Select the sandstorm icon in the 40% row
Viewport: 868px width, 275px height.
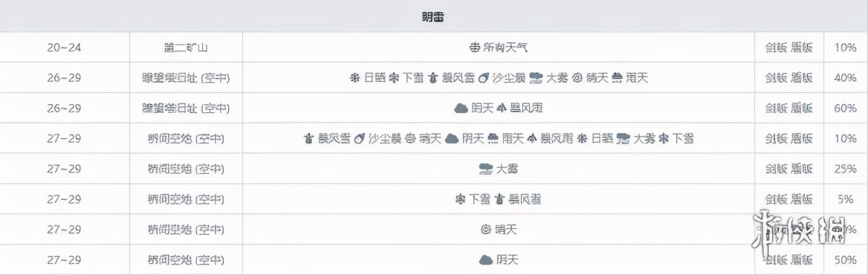(482, 78)
